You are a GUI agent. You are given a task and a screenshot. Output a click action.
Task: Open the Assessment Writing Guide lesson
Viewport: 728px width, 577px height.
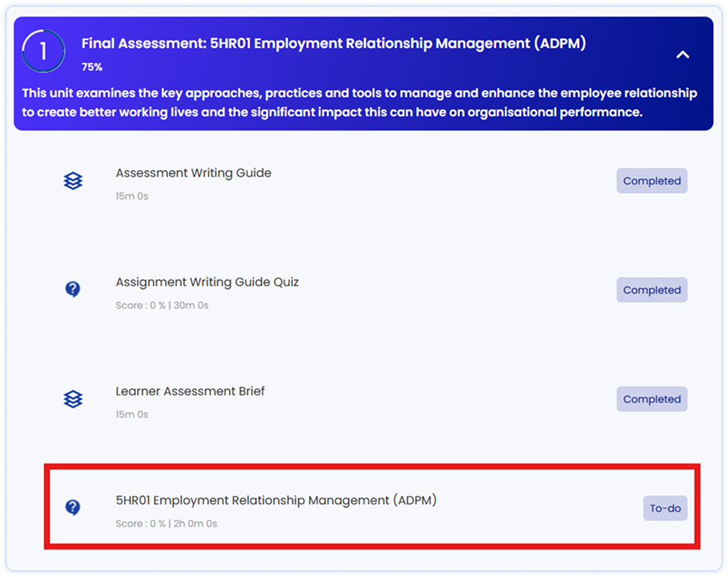[x=193, y=173]
